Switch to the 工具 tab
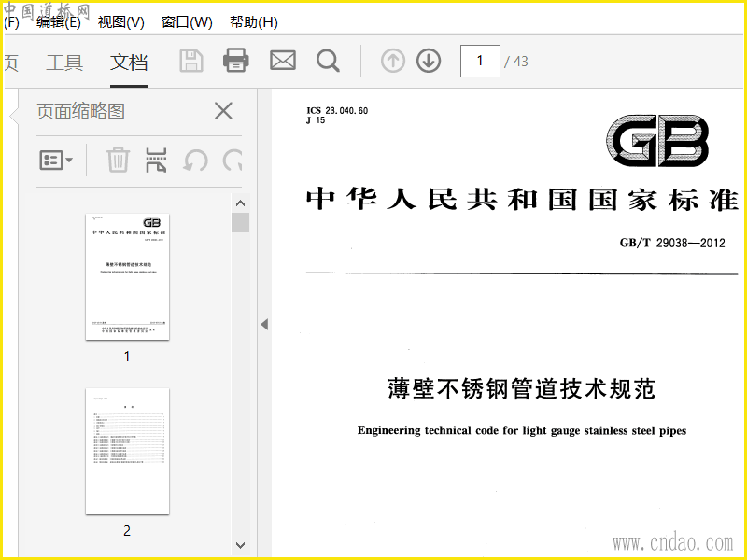The height and width of the screenshot is (560, 747). tap(64, 63)
